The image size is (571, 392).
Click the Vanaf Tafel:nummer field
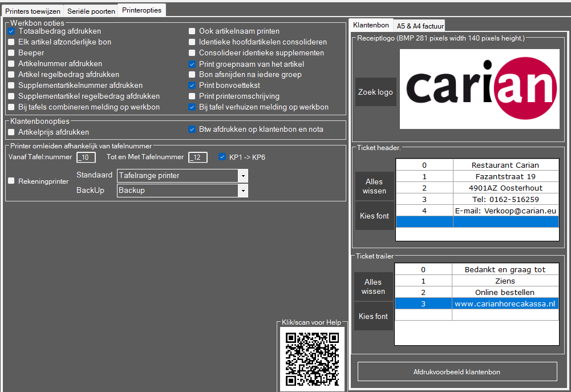click(86, 157)
